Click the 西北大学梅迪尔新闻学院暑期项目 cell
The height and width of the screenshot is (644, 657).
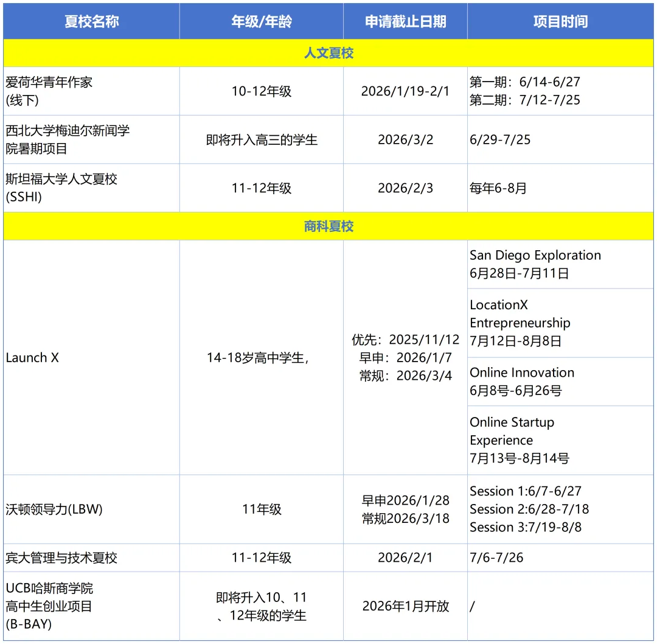[91, 139]
